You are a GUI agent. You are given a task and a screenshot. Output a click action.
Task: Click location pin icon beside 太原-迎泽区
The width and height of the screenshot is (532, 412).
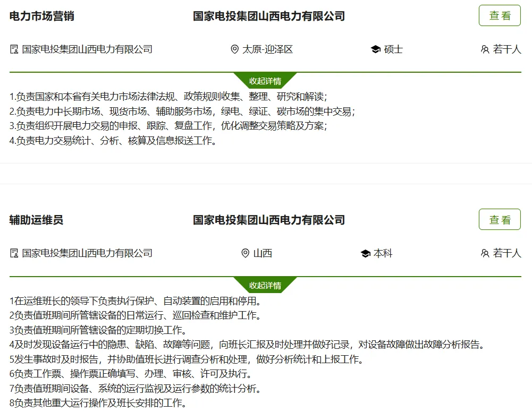(x=234, y=49)
